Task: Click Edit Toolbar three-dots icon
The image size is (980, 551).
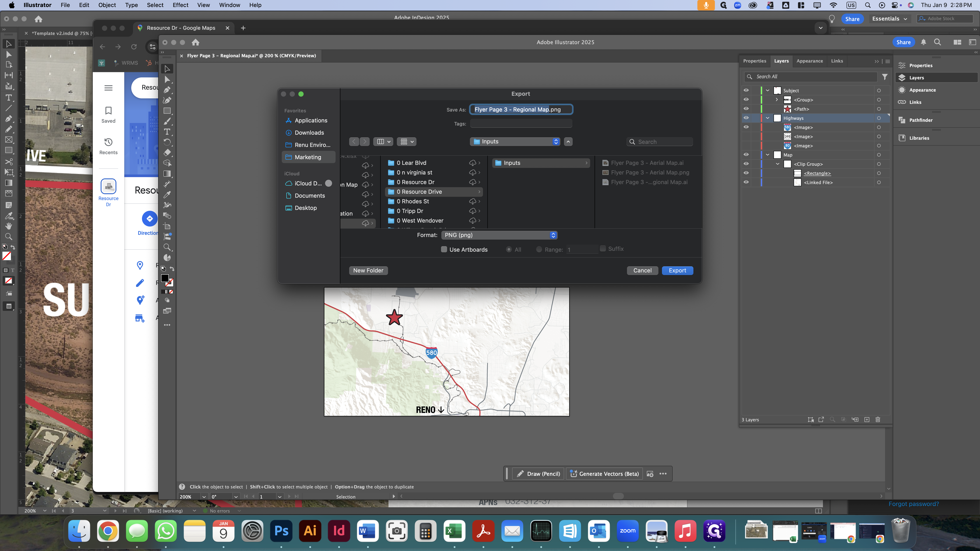Action: pyautogui.click(x=167, y=325)
